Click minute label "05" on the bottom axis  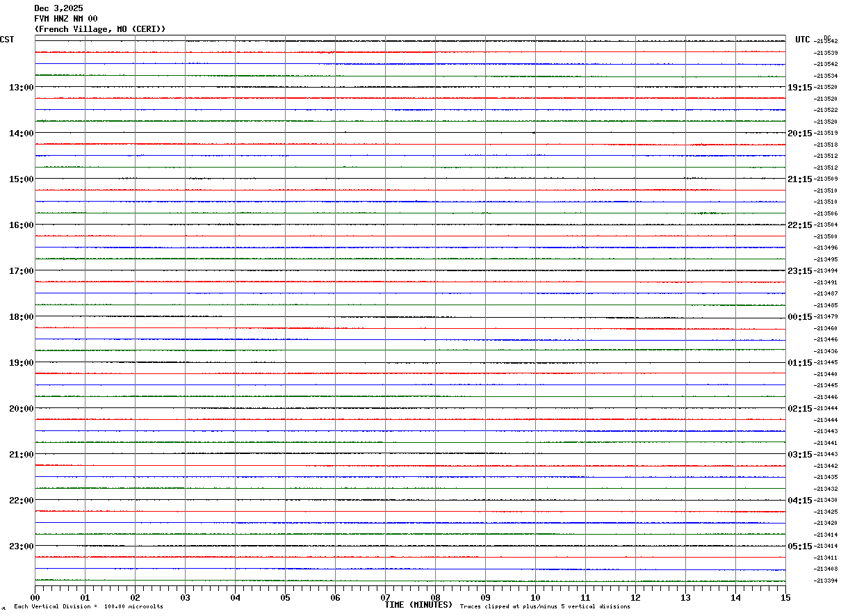(x=285, y=597)
